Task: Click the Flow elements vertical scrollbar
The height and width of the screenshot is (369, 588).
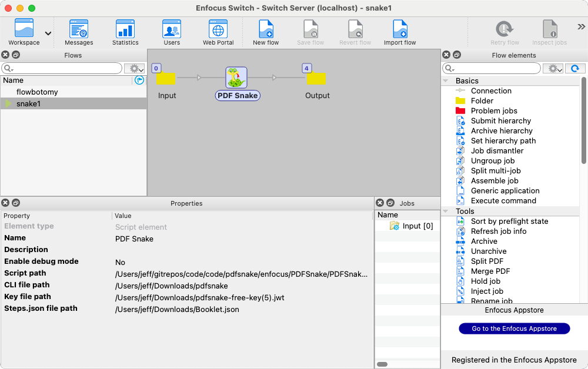Action: point(583,120)
